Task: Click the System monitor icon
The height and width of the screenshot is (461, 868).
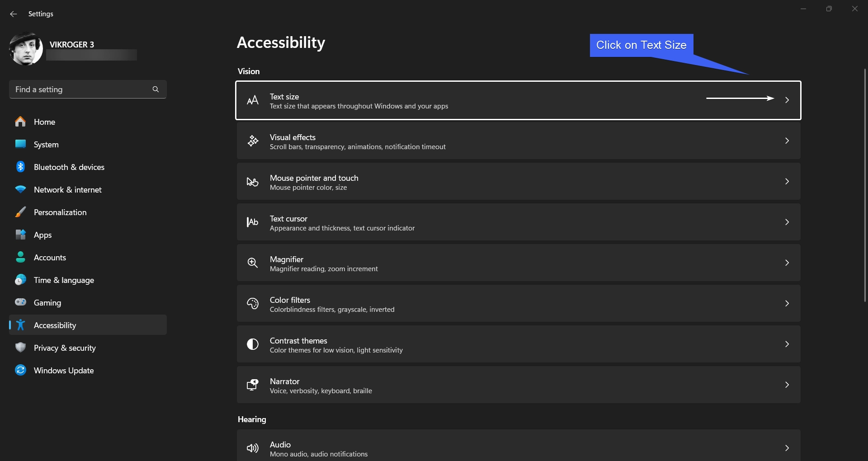Action: click(20, 144)
